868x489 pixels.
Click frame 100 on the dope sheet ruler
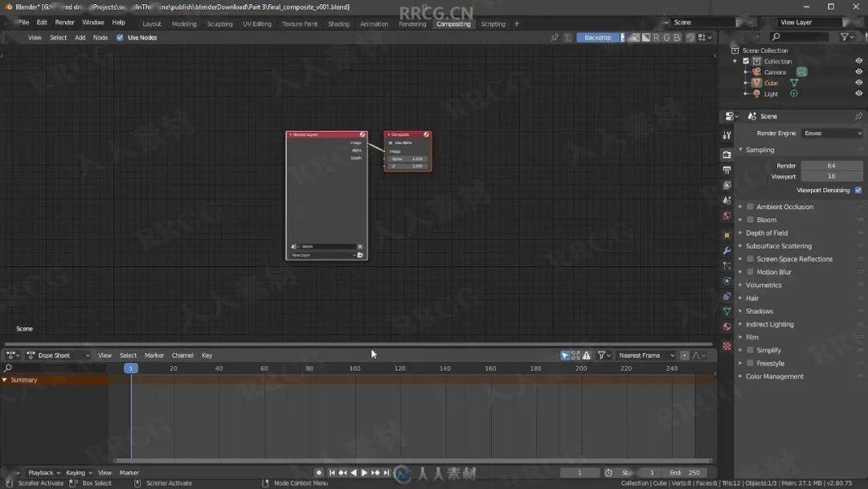click(x=355, y=368)
